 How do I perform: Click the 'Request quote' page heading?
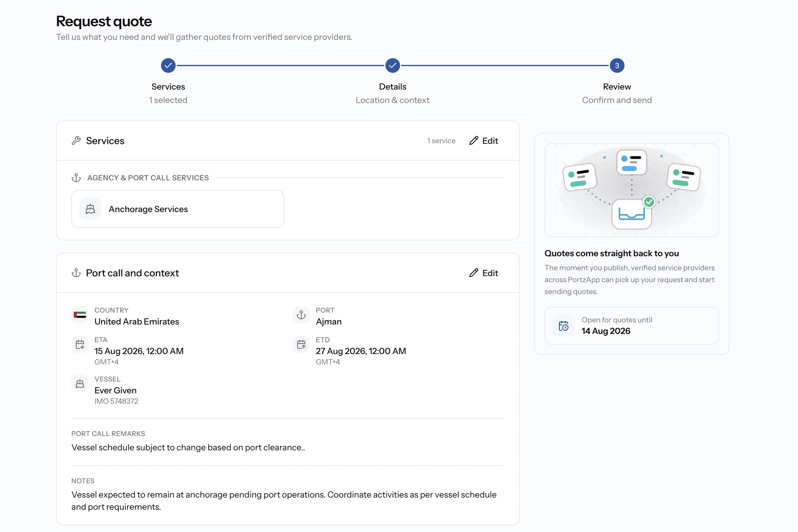(104, 21)
